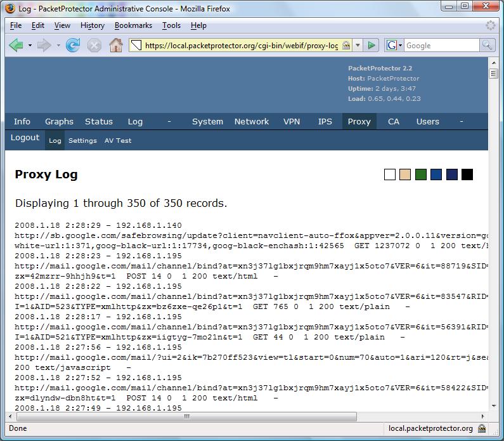Click the Stop loading icon
The width and height of the screenshot is (504, 441).
[x=94, y=45]
